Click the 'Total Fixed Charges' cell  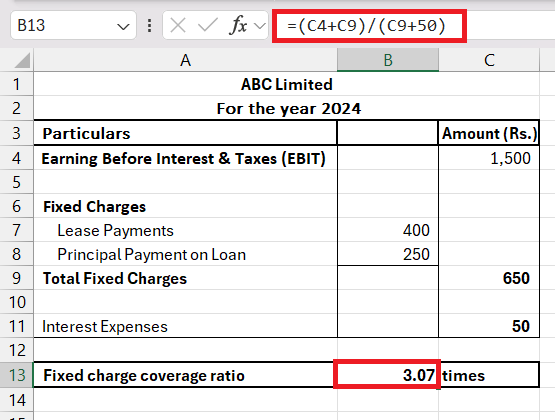pos(185,278)
